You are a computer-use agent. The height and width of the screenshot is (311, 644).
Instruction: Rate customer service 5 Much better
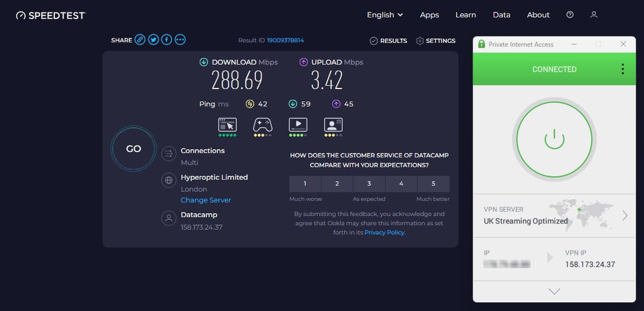pos(433,184)
